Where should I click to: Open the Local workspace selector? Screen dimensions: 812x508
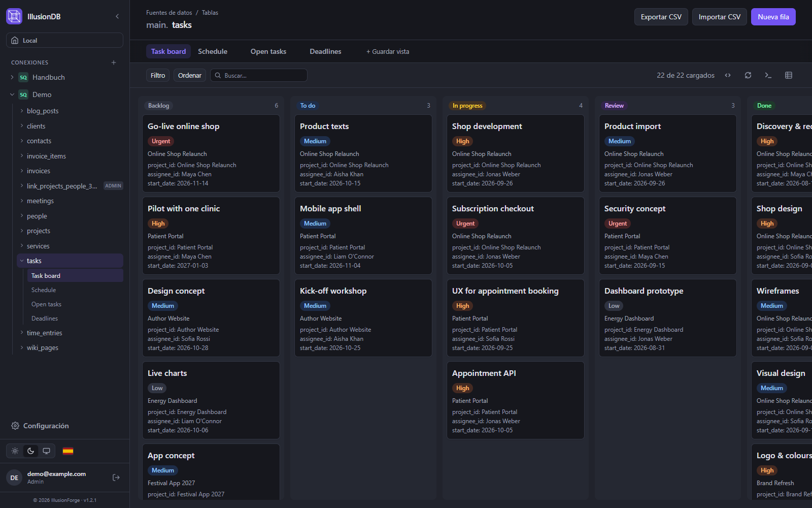coord(64,40)
